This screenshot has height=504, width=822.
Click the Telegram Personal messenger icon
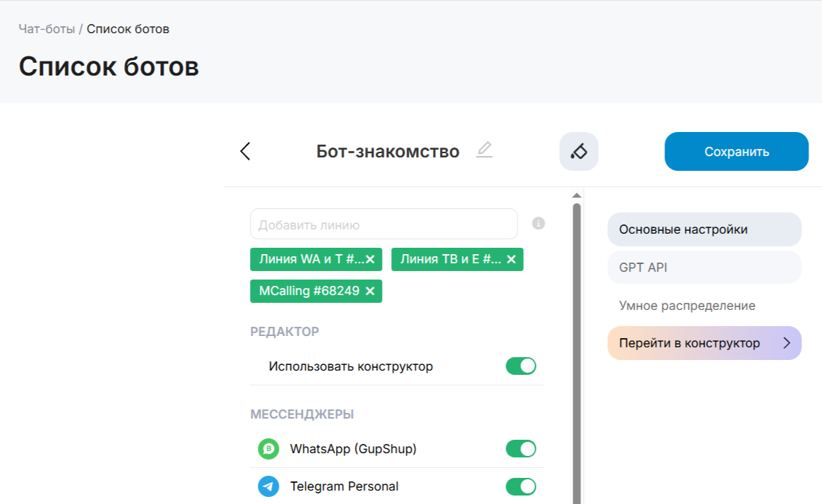coord(268,486)
